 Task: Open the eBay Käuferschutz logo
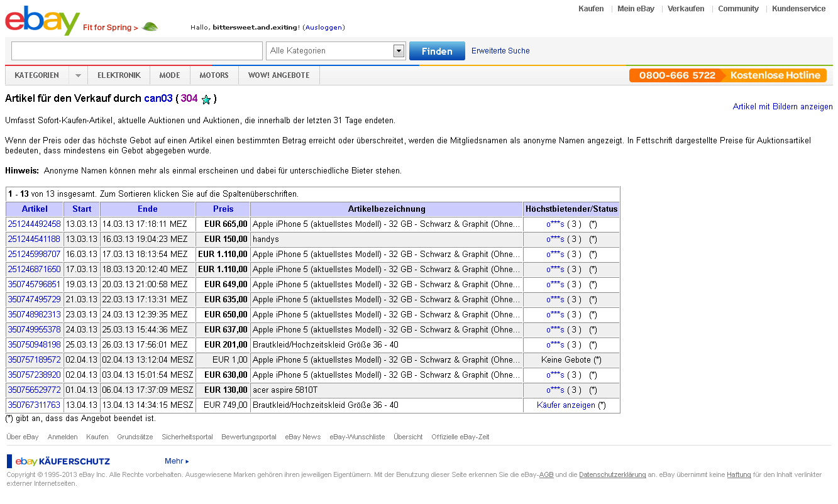[x=58, y=461]
